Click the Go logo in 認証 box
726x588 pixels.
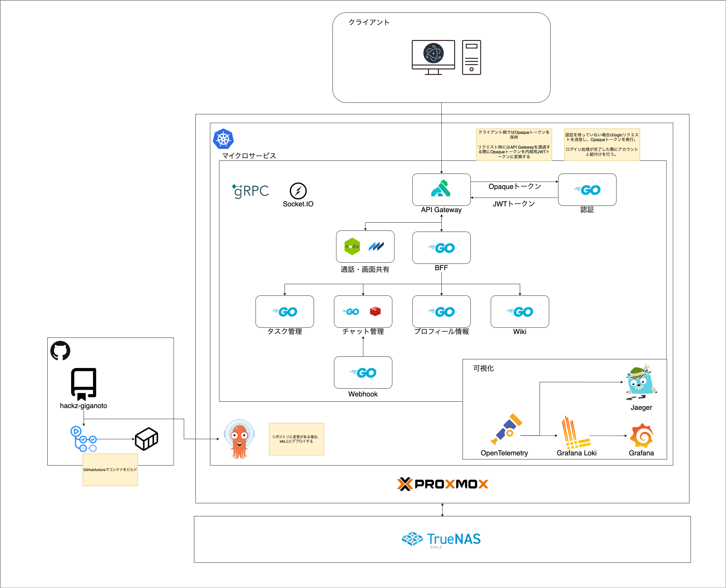587,190
